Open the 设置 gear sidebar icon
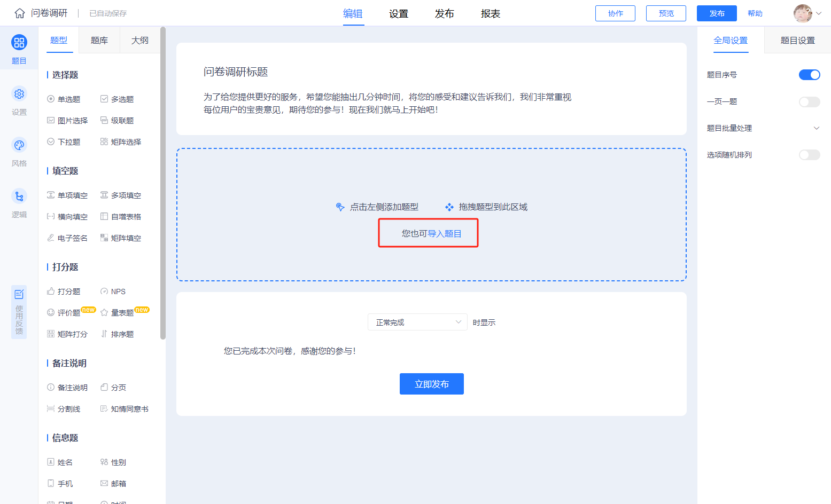Image resolution: width=831 pixels, height=504 pixels. pos(19,94)
